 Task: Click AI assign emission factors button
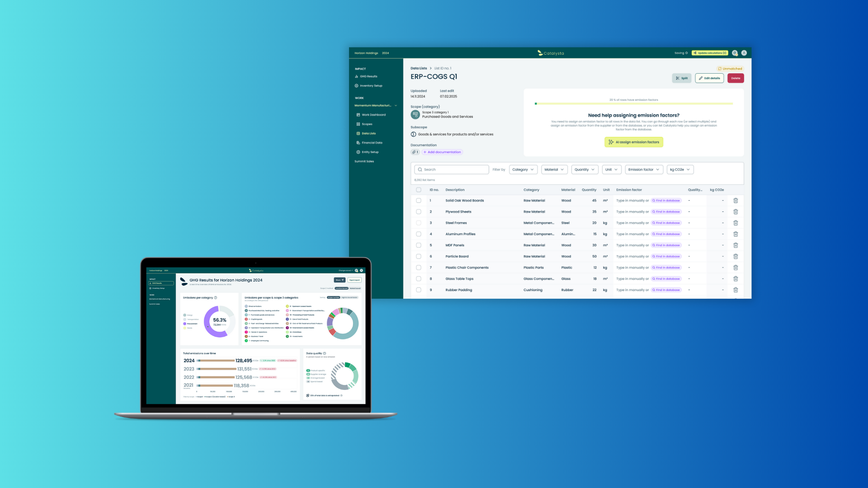(x=634, y=142)
